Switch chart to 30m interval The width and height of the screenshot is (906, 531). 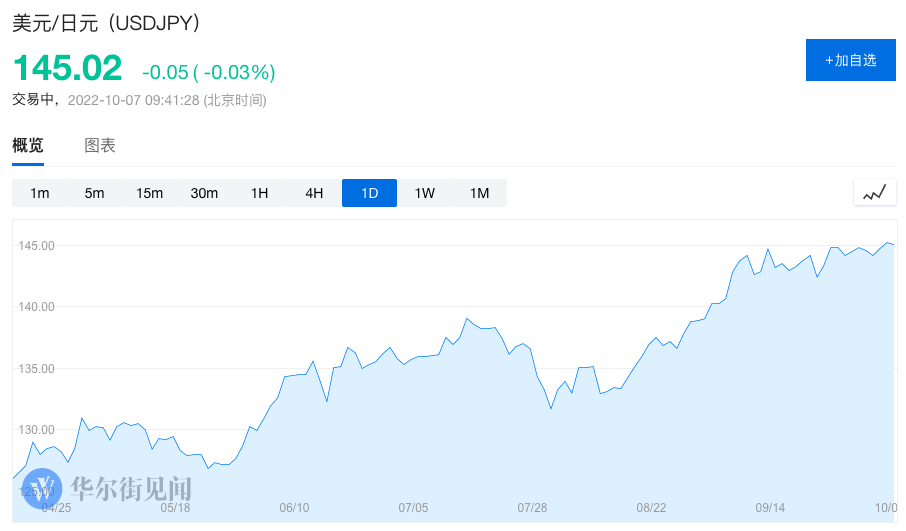204,193
